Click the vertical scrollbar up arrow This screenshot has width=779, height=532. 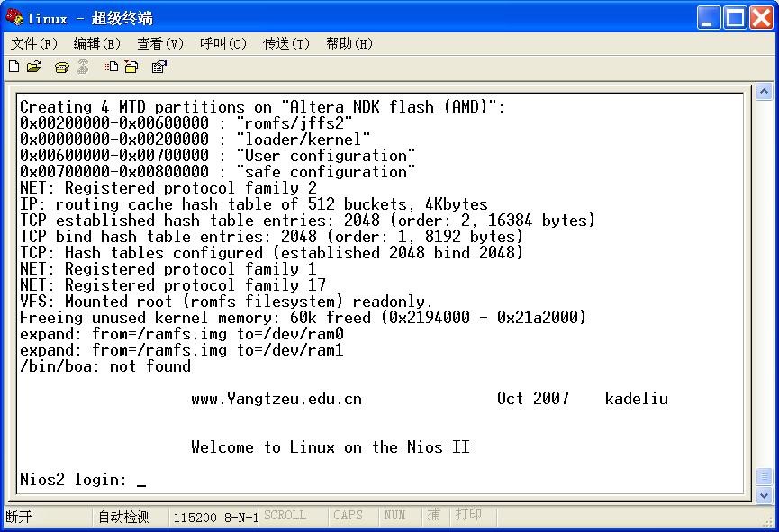coord(764,92)
